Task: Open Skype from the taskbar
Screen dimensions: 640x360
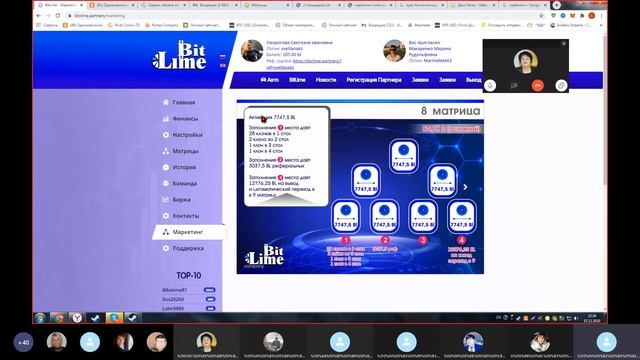Action: click(x=114, y=318)
